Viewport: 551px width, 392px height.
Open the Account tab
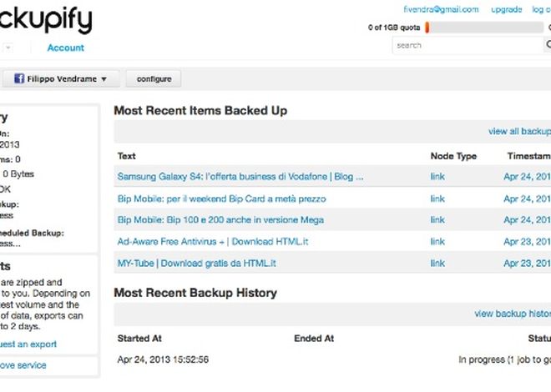pyautogui.click(x=66, y=48)
